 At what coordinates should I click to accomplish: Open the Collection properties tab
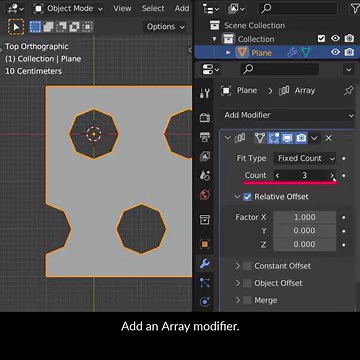click(205, 220)
